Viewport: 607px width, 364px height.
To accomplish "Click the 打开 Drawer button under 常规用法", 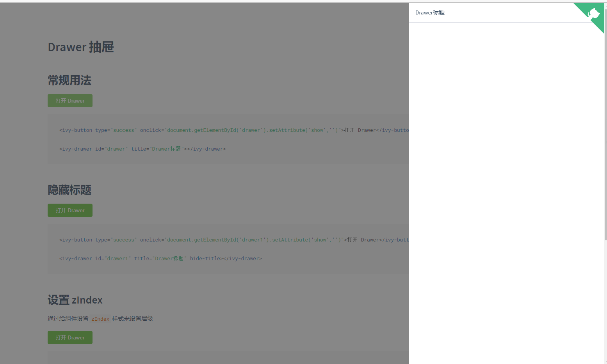I will tap(70, 101).
